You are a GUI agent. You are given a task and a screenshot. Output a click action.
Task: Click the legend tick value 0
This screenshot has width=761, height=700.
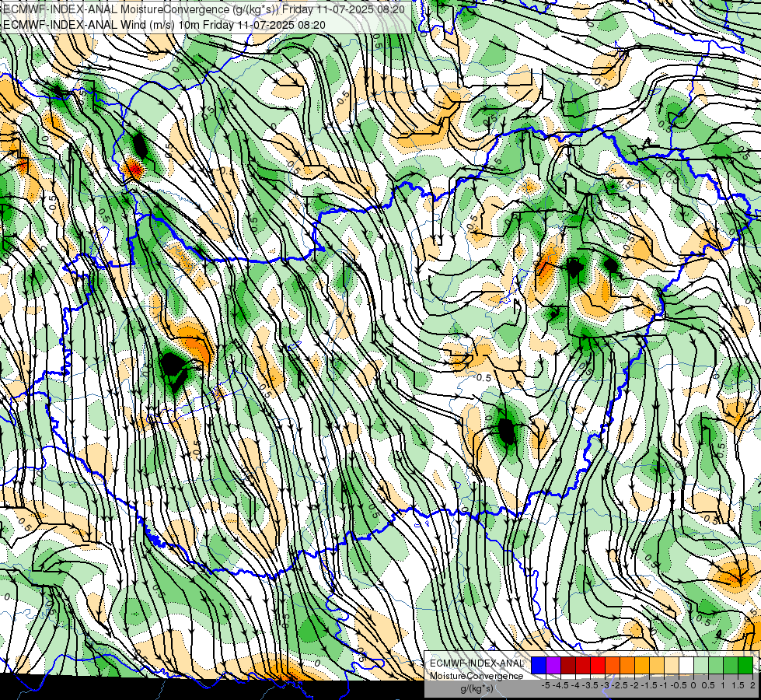click(694, 685)
